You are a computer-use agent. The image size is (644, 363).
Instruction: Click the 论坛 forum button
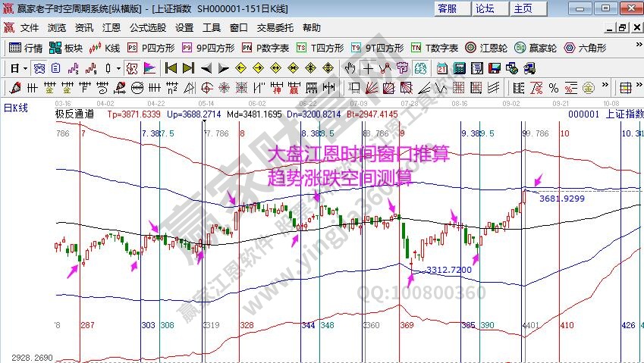coord(485,9)
